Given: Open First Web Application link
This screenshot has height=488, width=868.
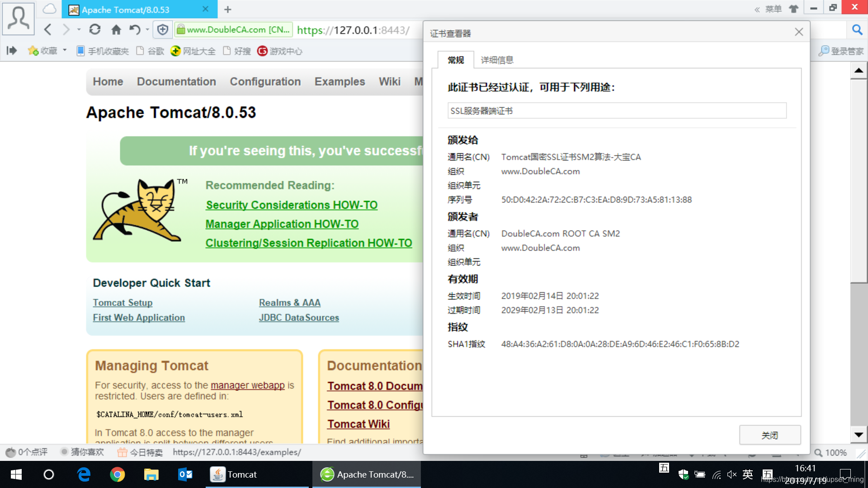Looking at the screenshot, I should (x=139, y=318).
